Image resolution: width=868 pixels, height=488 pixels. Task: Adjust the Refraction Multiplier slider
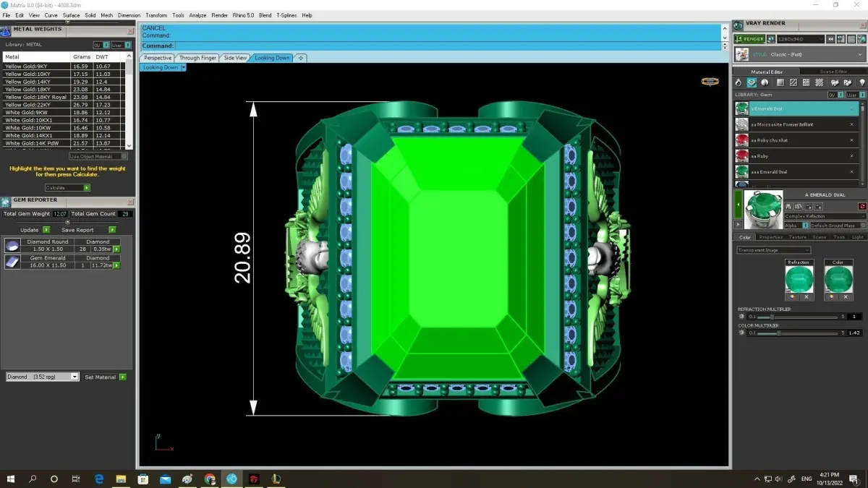772,317
